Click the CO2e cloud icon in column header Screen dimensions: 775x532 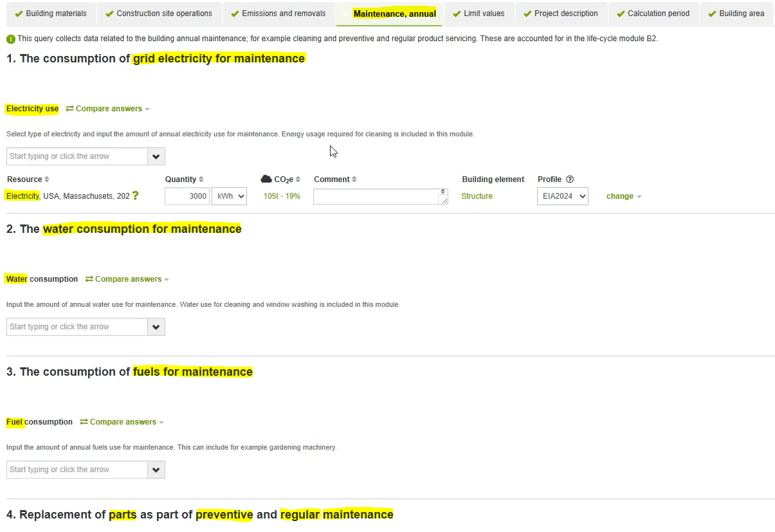[x=266, y=179]
